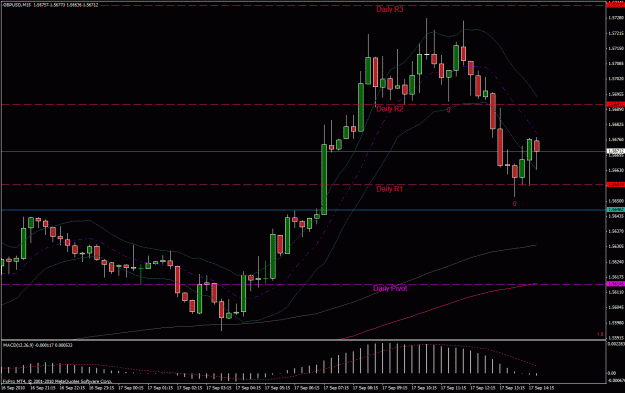Click the 1.56630 price axis label
Screen dimensions: 625x393
(616, 170)
